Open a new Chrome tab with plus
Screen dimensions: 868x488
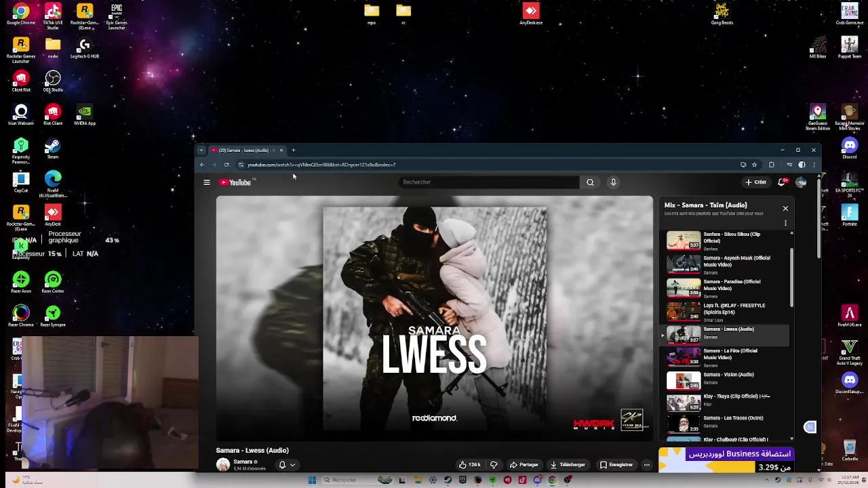294,150
